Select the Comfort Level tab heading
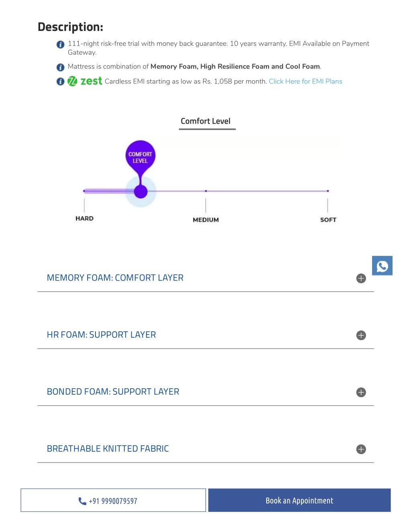Screen dimensions: 411x532 tap(205, 121)
